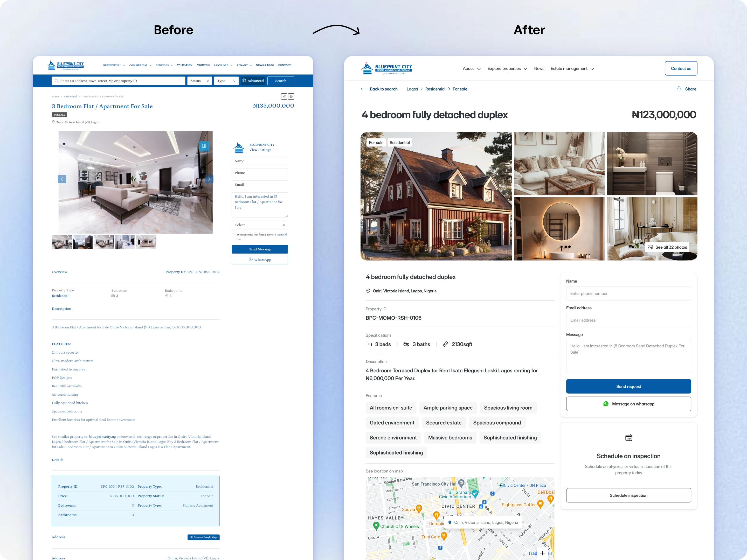This screenshot has width=747, height=560.
Task: Go to the next photo in the carousel
Action: [x=209, y=179]
